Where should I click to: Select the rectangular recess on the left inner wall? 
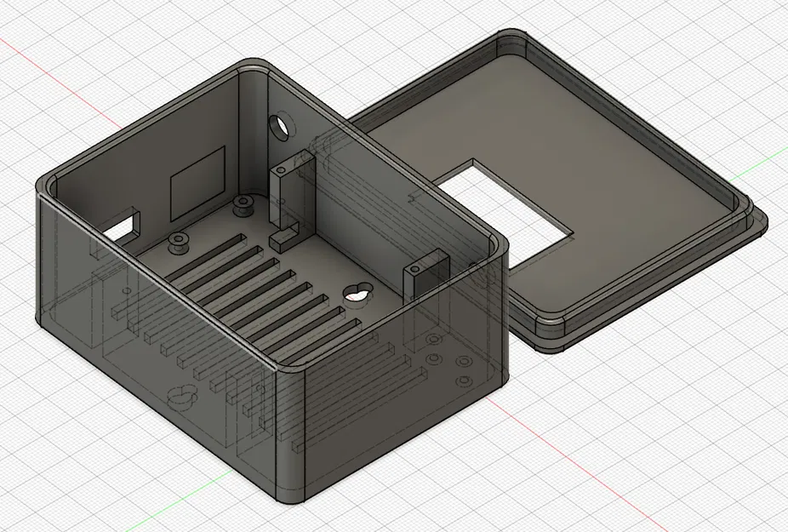coord(197,184)
